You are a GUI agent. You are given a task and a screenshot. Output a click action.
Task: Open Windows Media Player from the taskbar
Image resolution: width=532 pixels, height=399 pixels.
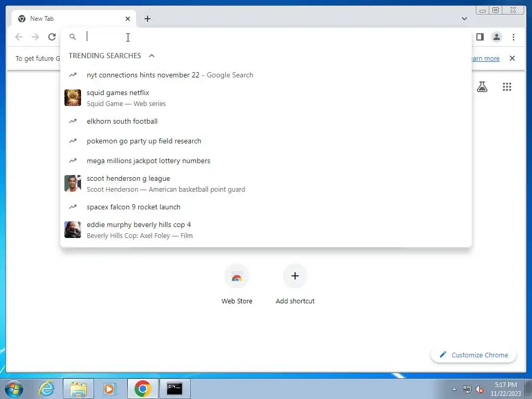click(110, 389)
